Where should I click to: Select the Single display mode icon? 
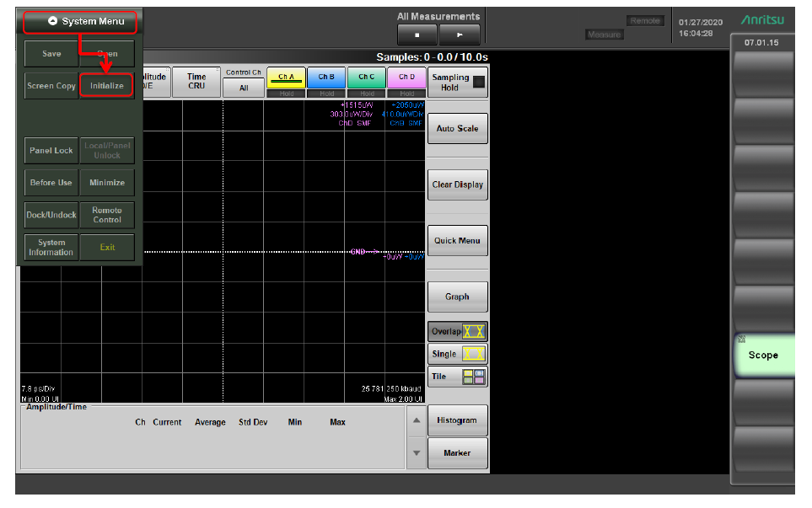[474, 355]
